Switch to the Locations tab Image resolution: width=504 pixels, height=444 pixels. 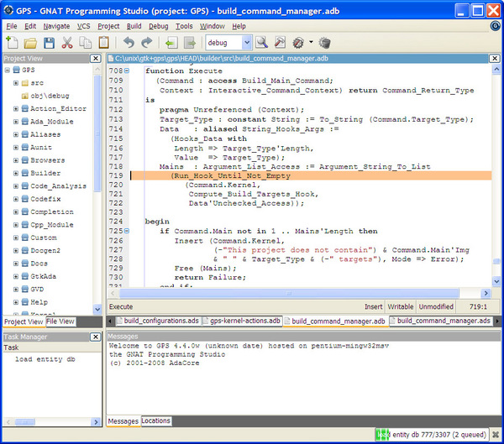click(155, 420)
